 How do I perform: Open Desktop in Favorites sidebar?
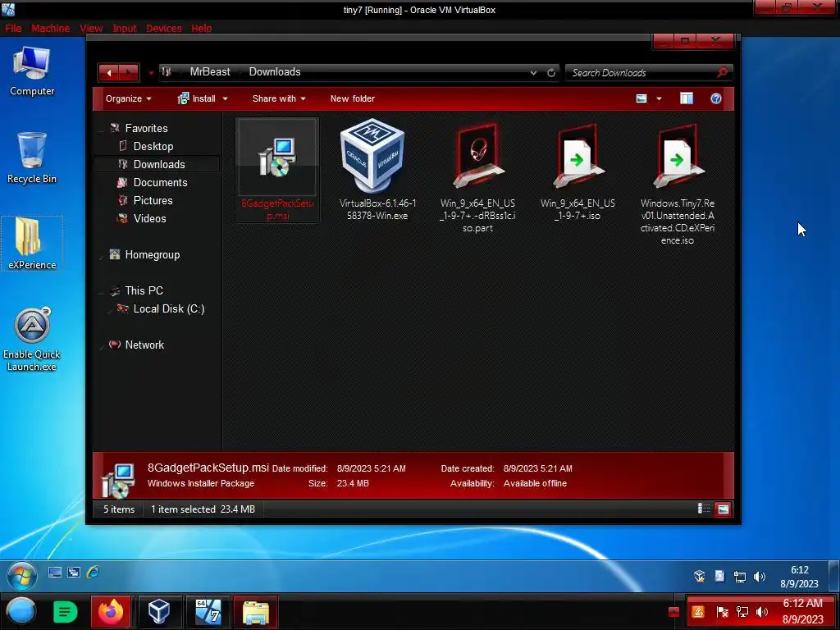[x=153, y=146]
